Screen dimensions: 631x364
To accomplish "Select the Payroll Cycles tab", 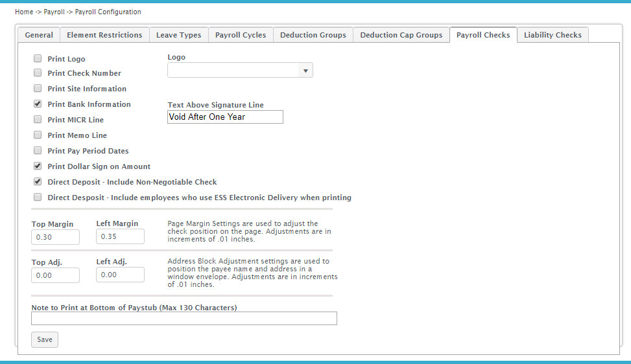I will 241,35.
